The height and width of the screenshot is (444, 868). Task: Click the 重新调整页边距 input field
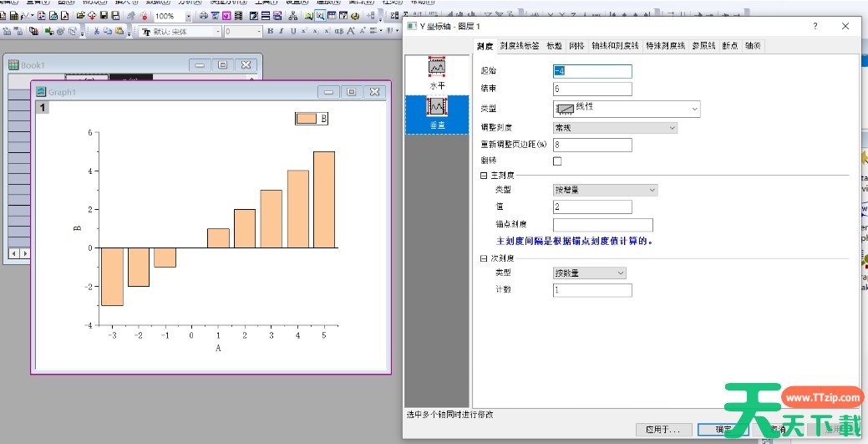pyautogui.click(x=592, y=145)
